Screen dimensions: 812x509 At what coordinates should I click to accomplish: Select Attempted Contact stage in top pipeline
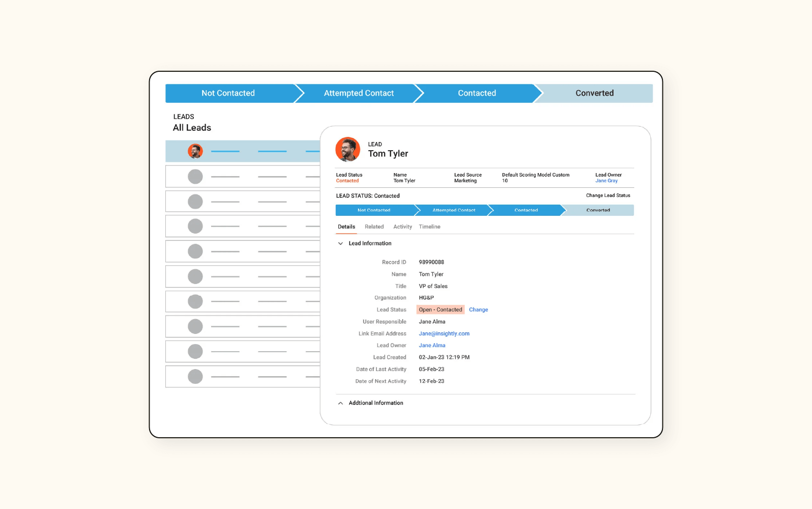click(x=359, y=93)
